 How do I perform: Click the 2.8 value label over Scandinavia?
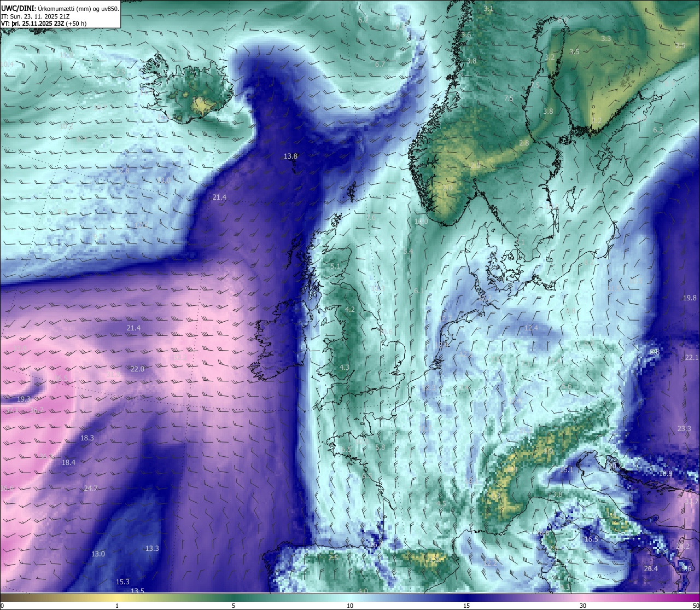pos(524,143)
